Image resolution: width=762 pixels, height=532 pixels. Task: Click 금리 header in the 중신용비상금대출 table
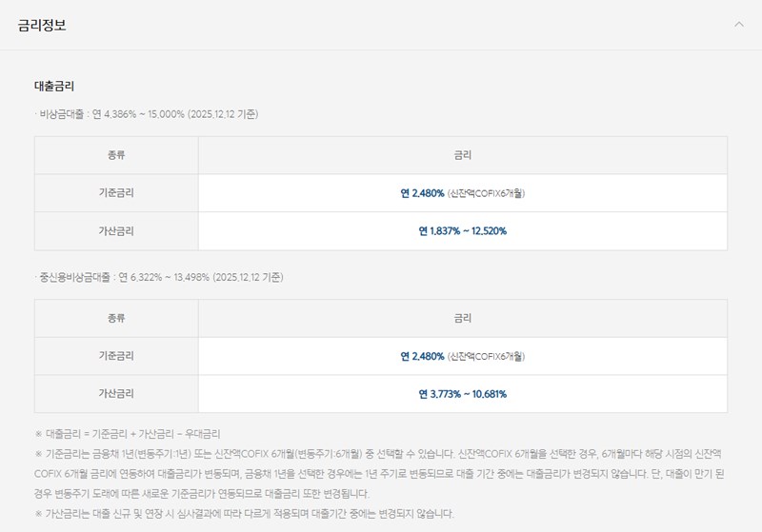pyautogui.click(x=462, y=319)
